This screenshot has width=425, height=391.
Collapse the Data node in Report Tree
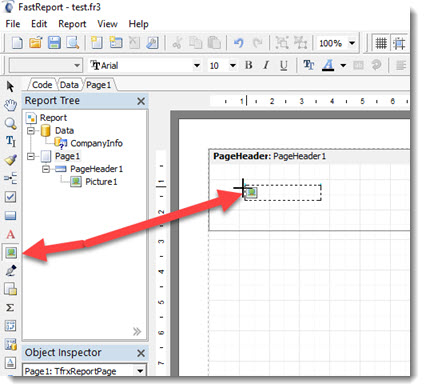(x=31, y=131)
